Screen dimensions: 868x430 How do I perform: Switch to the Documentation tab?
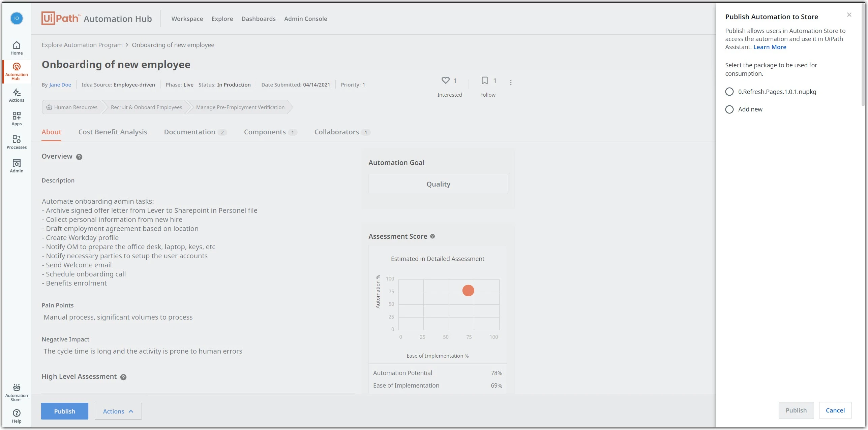195,132
